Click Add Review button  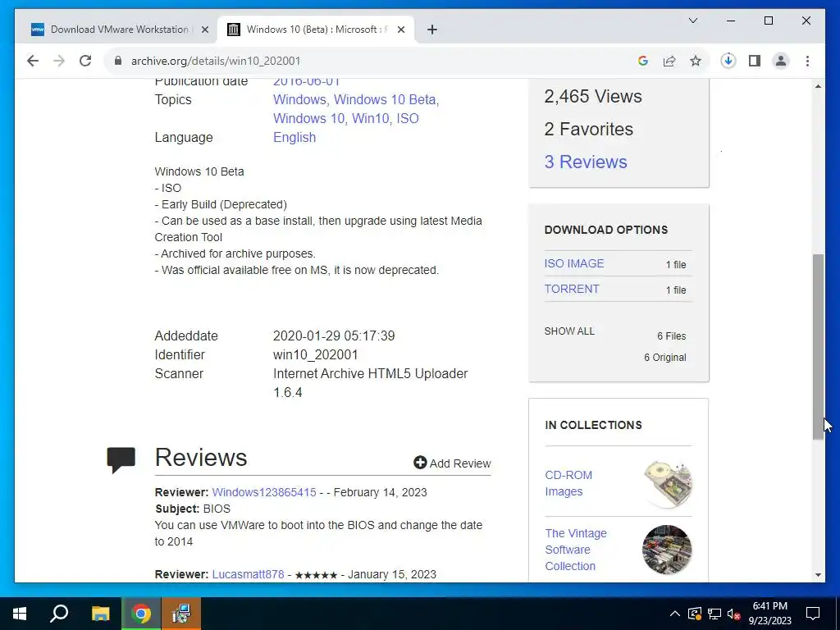click(x=452, y=463)
